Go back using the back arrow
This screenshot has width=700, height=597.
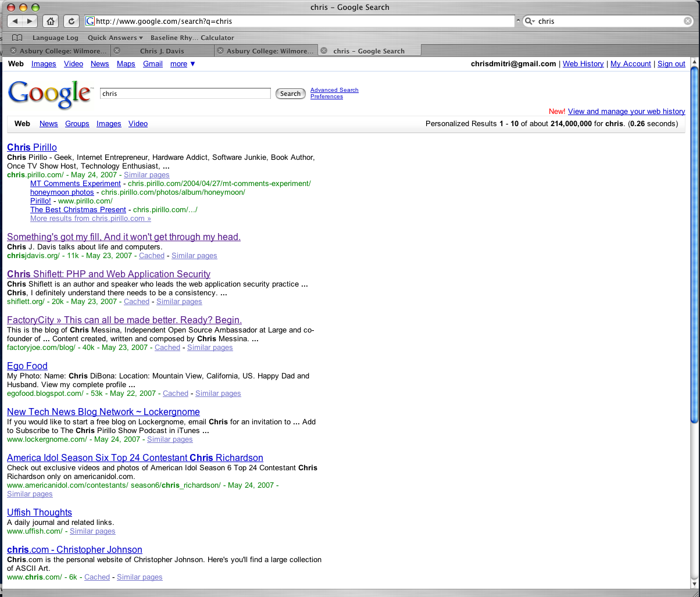[15, 21]
